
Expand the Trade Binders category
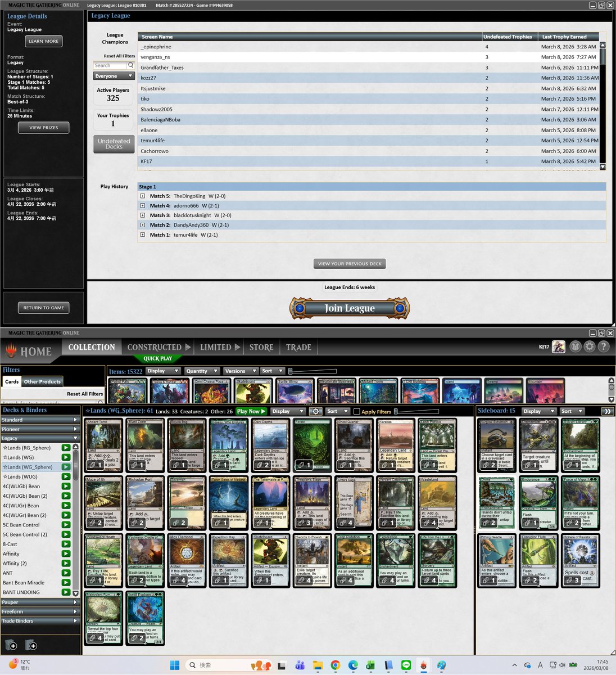coord(39,621)
